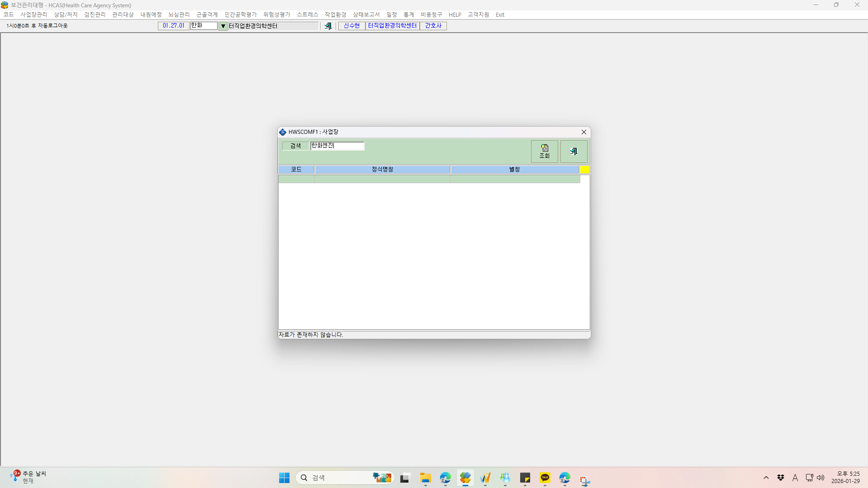Click the Dropbox tray icon

click(780, 478)
